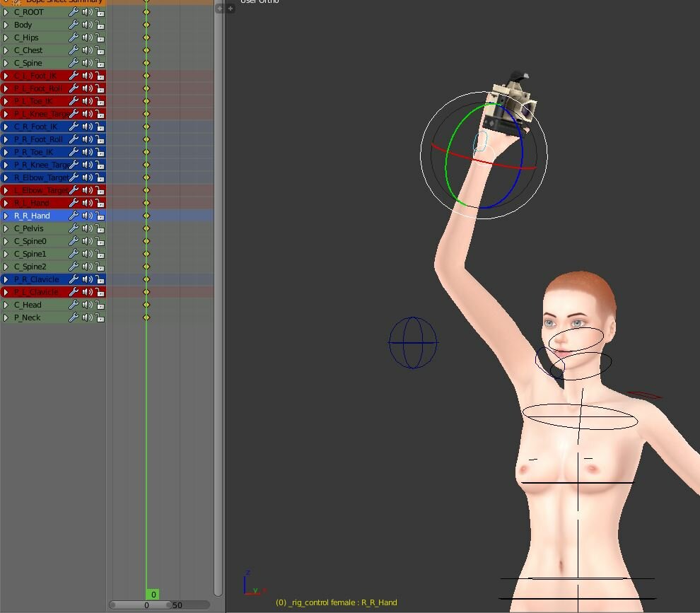Select the chest circle control on torso
Image resolution: width=700 pixels, height=613 pixels.
click(x=580, y=416)
